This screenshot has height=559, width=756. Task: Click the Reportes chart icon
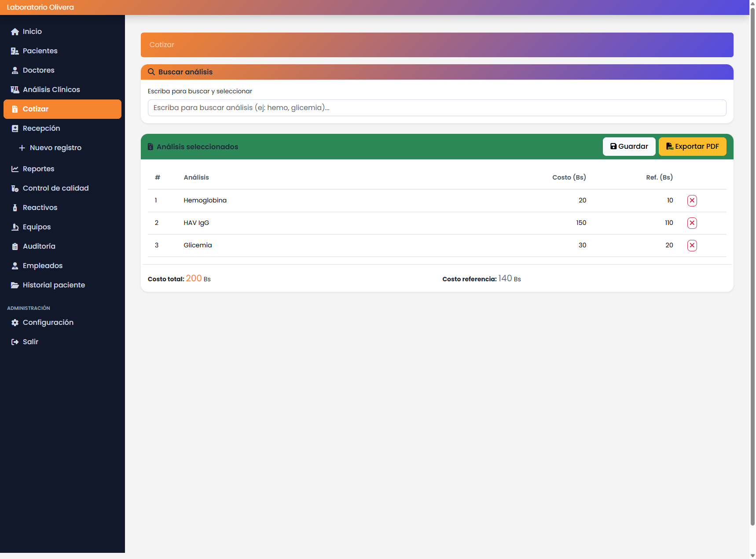15,169
